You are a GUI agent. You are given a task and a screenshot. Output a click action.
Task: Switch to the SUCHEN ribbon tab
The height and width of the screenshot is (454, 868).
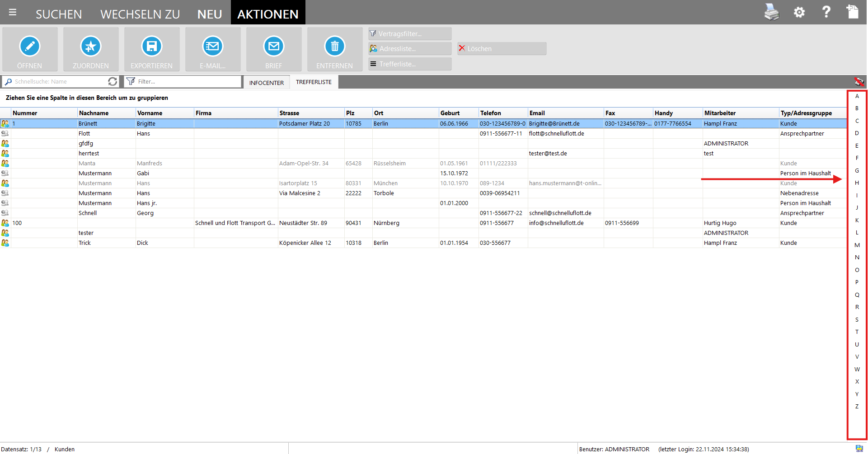click(59, 14)
